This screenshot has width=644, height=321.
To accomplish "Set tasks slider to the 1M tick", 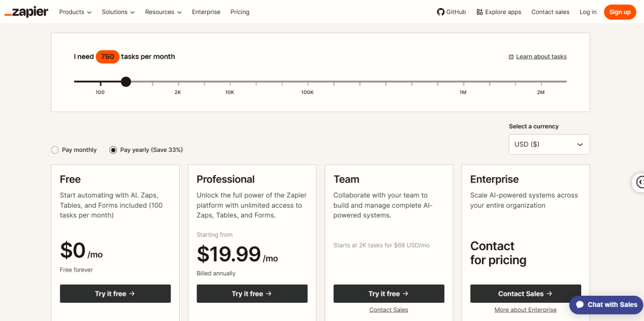I will coord(463,83).
